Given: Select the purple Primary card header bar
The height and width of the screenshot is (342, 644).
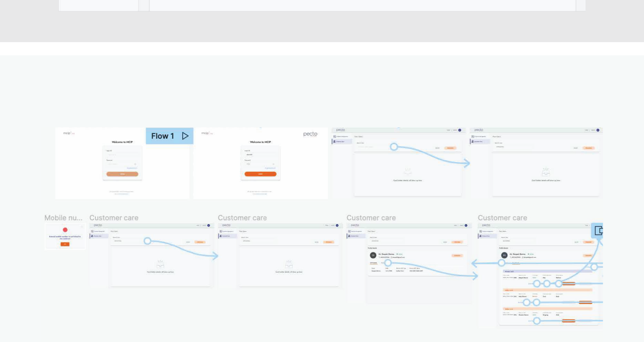Looking at the screenshot, I should (548, 271).
